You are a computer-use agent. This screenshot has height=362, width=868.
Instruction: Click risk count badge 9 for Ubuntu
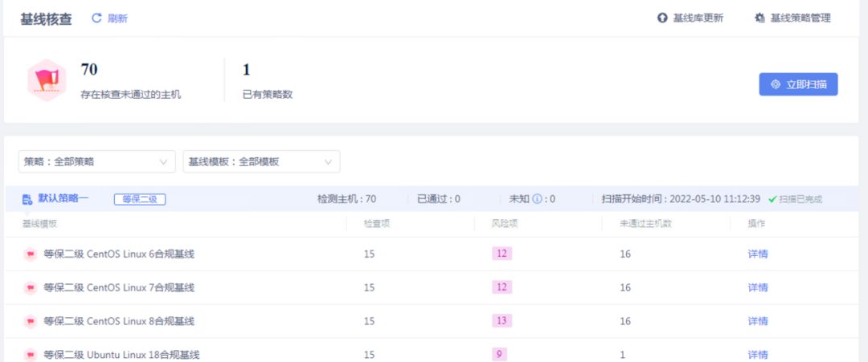click(x=500, y=354)
